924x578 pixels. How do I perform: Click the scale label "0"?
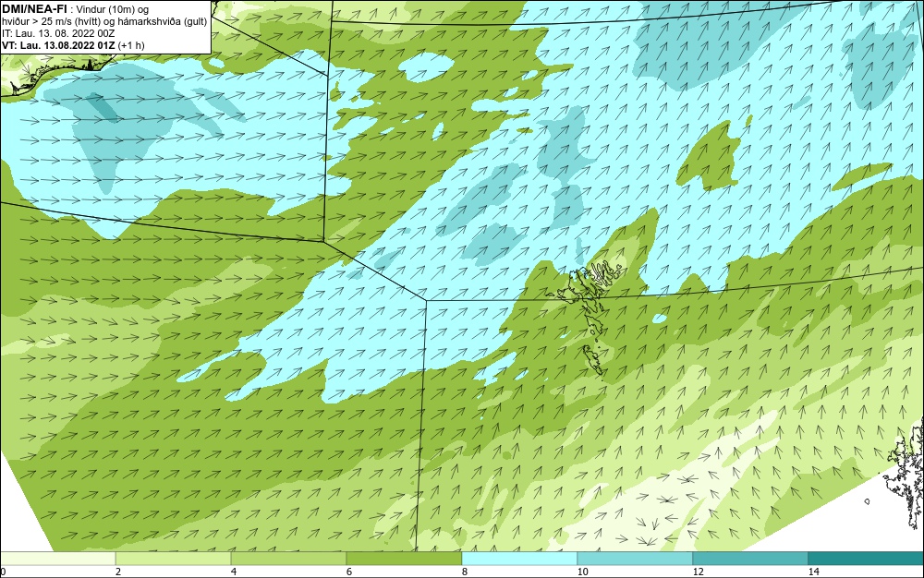pyautogui.click(x=3, y=572)
